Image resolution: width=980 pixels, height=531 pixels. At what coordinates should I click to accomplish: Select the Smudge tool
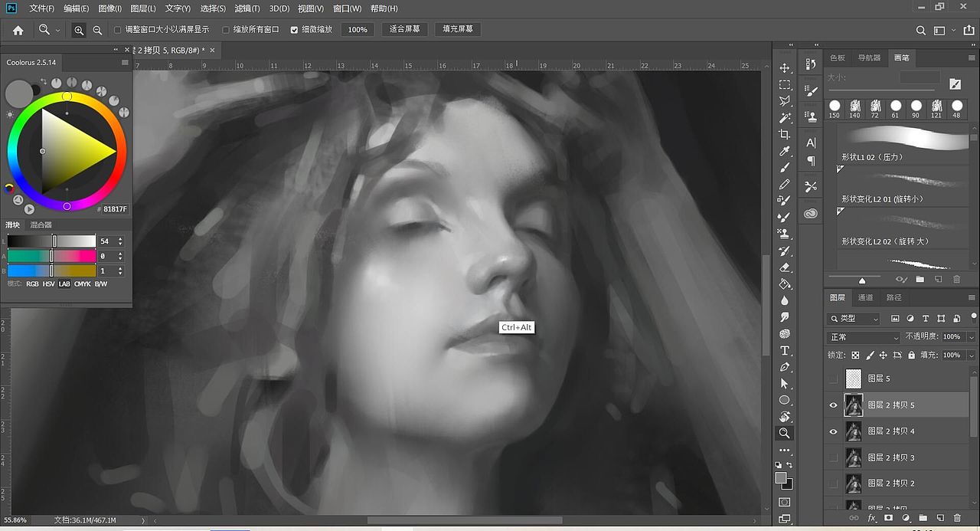(785, 317)
